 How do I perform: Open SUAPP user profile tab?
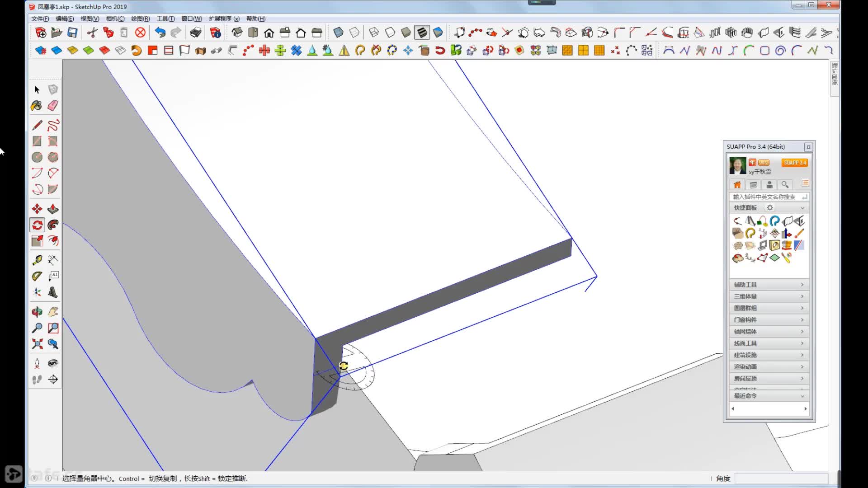[769, 185]
